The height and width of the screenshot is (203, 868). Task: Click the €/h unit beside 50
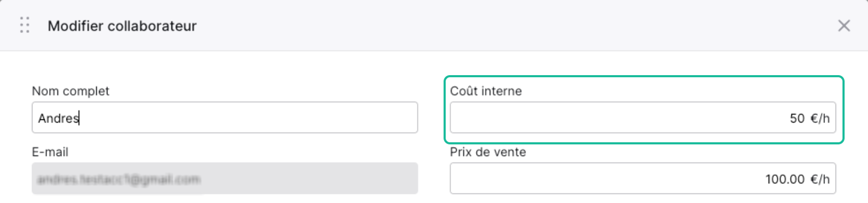coord(820,118)
